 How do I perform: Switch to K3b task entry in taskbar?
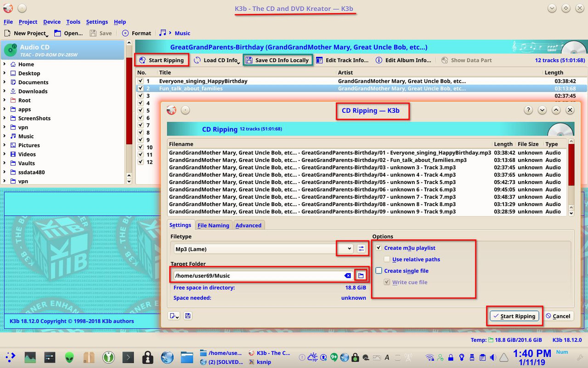point(269,353)
